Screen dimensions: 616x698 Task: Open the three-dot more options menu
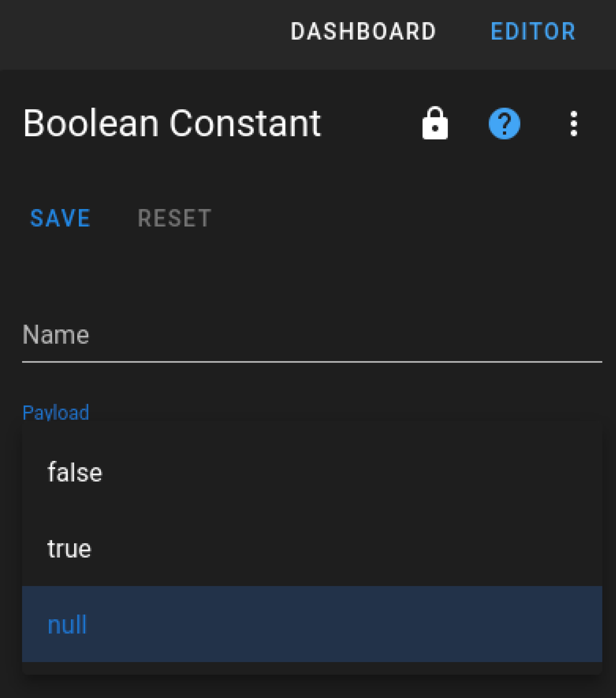coord(574,123)
